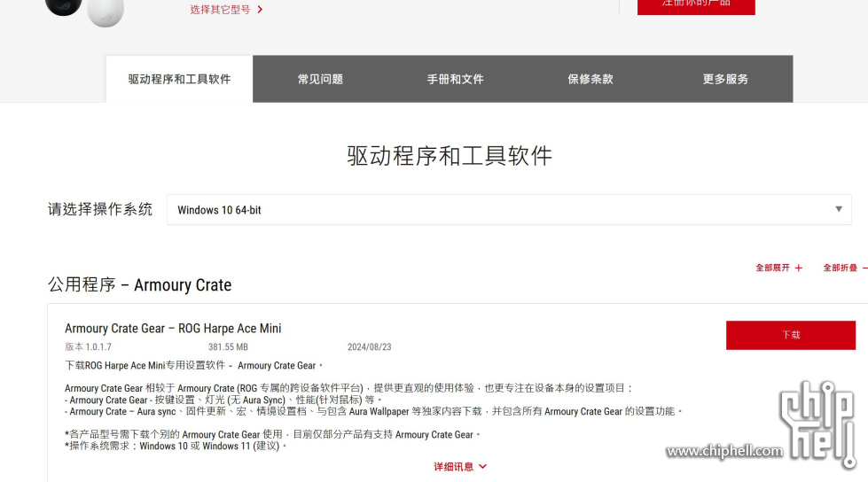Open the 驱动程序和工具软件 tab
This screenshot has height=482, width=868.
tap(179, 79)
